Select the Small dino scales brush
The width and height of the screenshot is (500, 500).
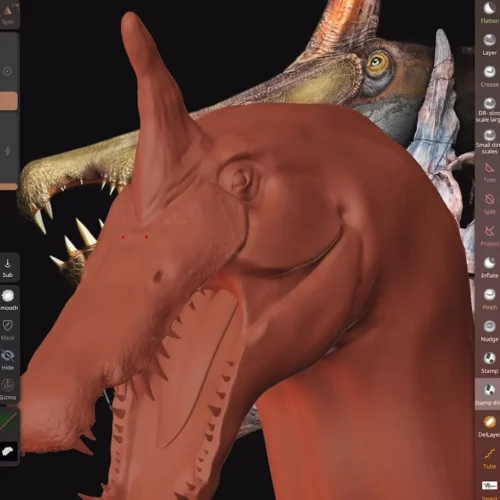(489, 142)
